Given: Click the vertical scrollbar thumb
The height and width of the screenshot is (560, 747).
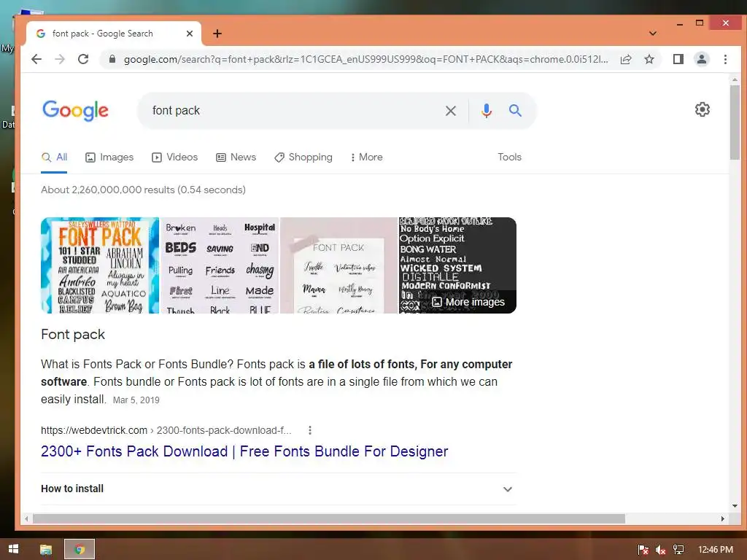Looking at the screenshot, I should (735, 122).
